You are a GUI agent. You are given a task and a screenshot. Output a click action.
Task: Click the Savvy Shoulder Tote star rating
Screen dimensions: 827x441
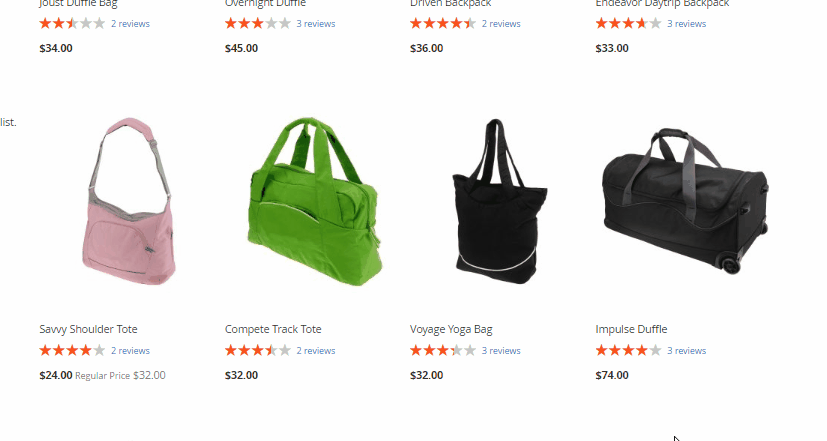(x=72, y=350)
